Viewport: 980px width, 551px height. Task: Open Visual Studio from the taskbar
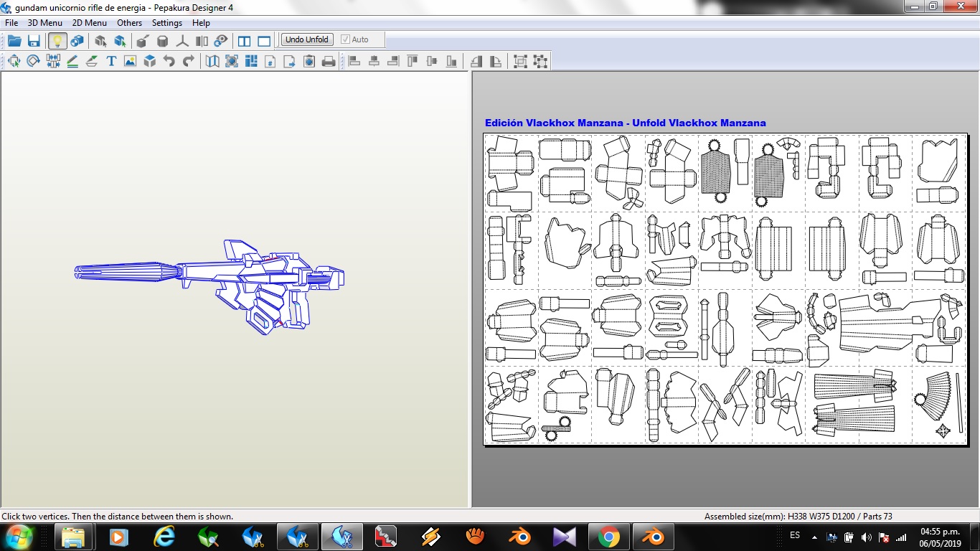(565, 537)
